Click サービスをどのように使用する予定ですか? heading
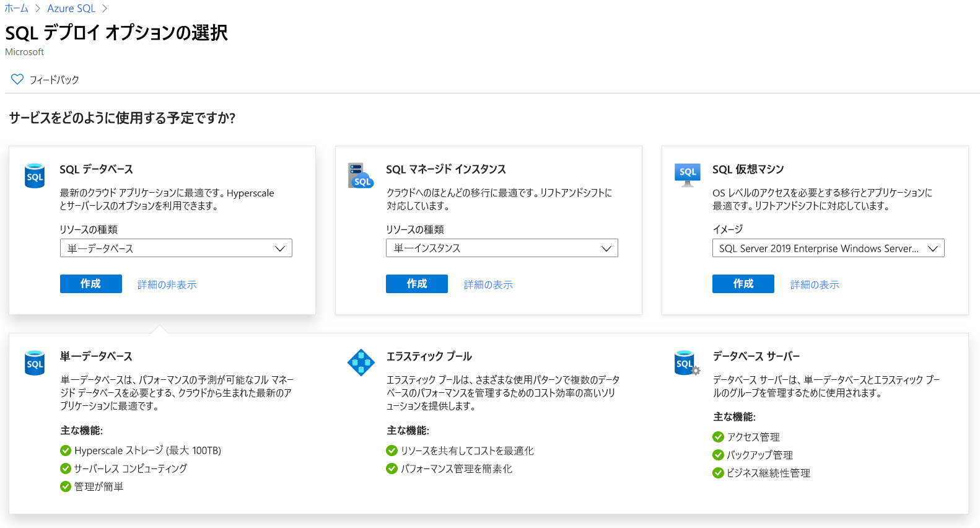 click(x=122, y=118)
